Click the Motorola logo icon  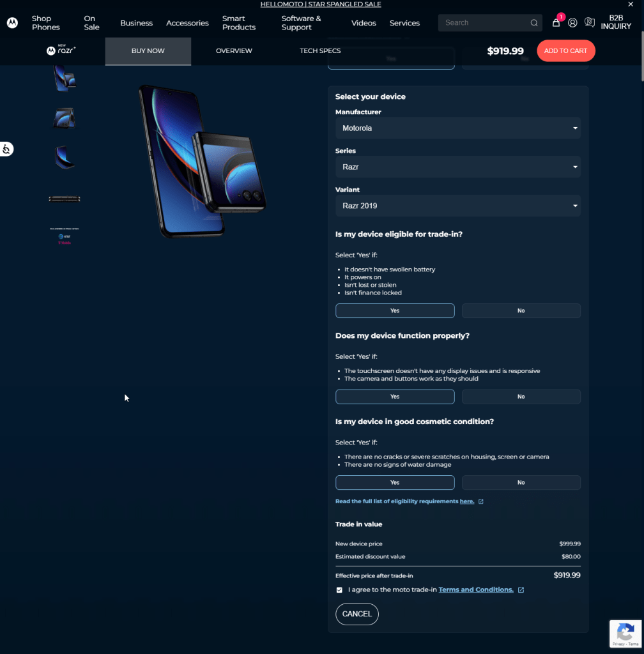pos(12,23)
